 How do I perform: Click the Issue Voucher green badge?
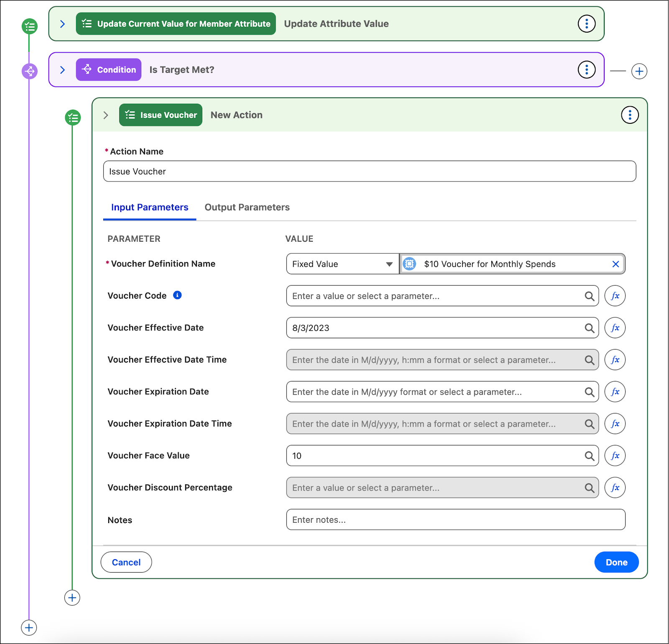point(161,115)
